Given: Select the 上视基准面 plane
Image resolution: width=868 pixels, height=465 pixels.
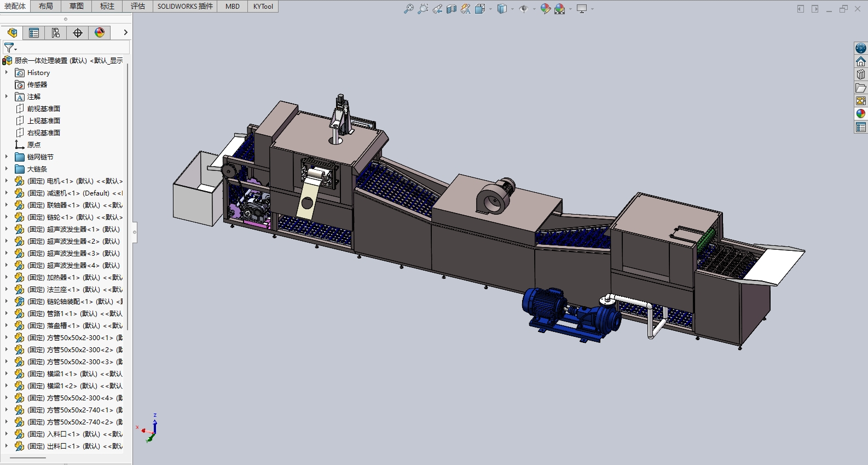Looking at the screenshot, I should click(x=44, y=121).
